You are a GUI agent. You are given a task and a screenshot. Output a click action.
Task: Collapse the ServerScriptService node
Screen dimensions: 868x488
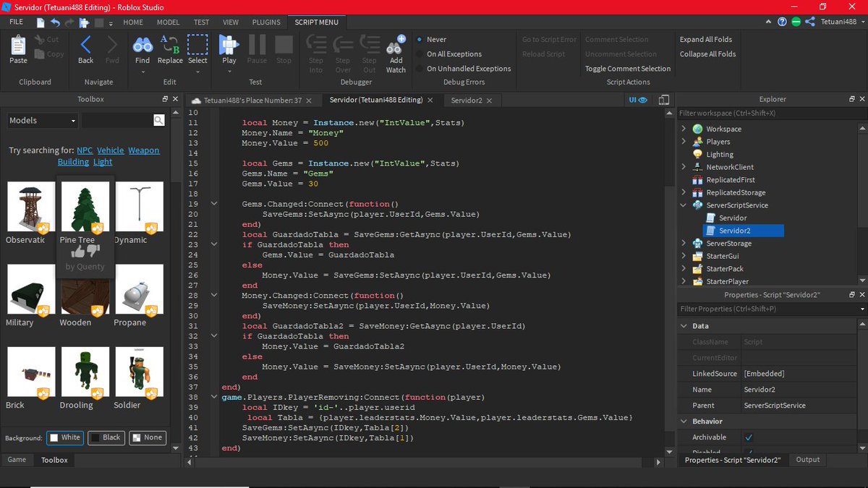[684, 205]
